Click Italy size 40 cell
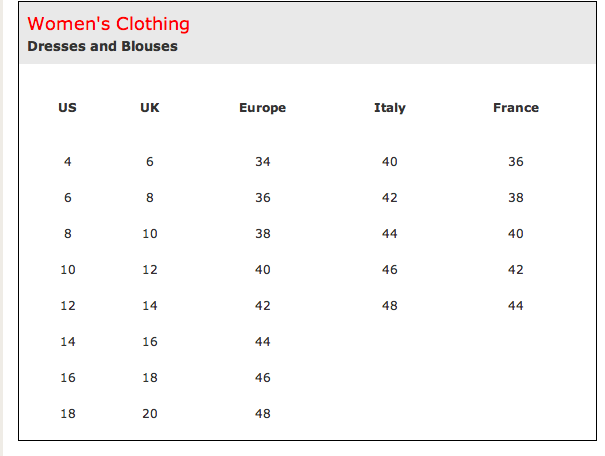The width and height of the screenshot is (605, 456). (390, 161)
